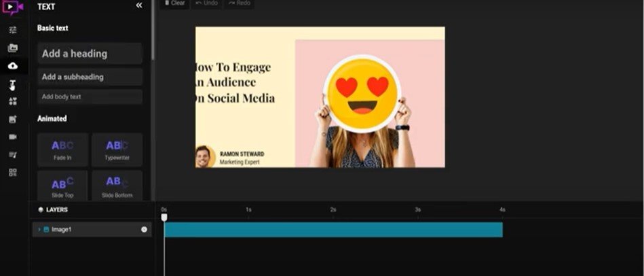Expand the Image1 layer arrow
The width and height of the screenshot is (644, 276).
point(39,230)
